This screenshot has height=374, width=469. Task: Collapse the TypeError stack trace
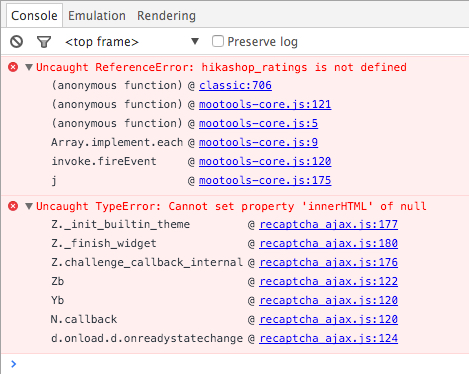click(29, 207)
